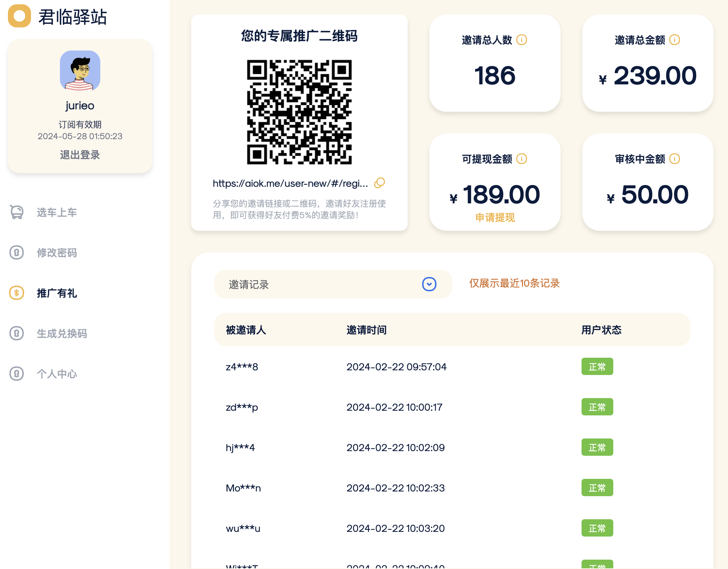
Task: Click info icon beside 邀请总金额
Action: point(675,40)
